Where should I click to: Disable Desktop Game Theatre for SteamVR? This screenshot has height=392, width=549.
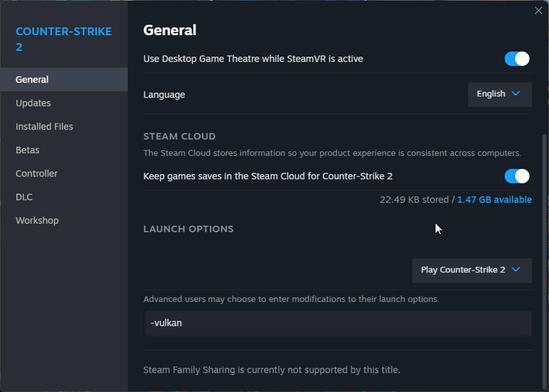point(517,59)
